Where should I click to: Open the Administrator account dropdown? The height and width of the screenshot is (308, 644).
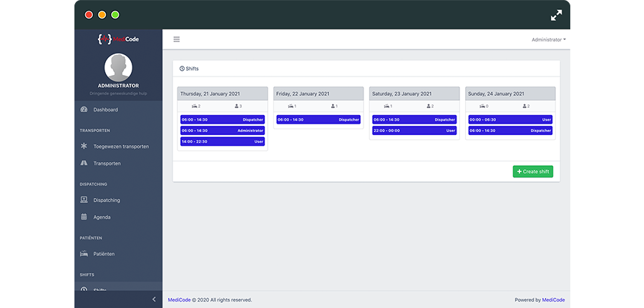pyautogui.click(x=549, y=40)
